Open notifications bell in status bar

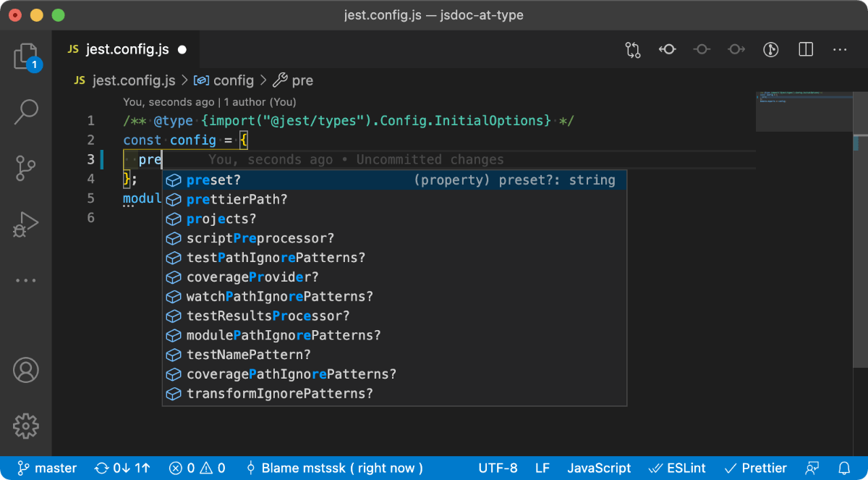coord(844,468)
